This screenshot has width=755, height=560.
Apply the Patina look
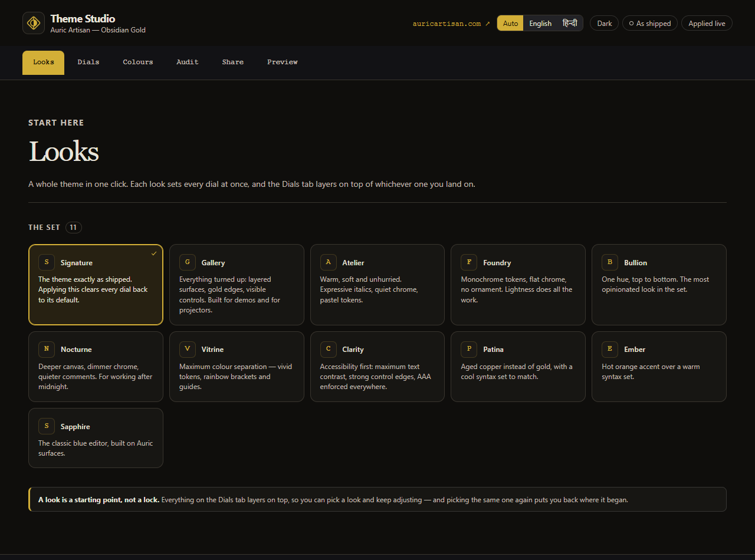pyautogui.click(x=518, y=367)
